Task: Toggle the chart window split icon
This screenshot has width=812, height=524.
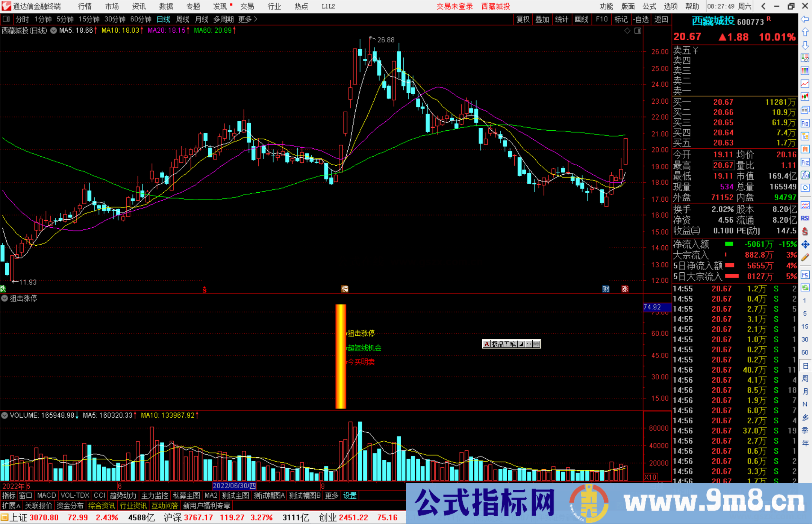Action: pos(638,31)
